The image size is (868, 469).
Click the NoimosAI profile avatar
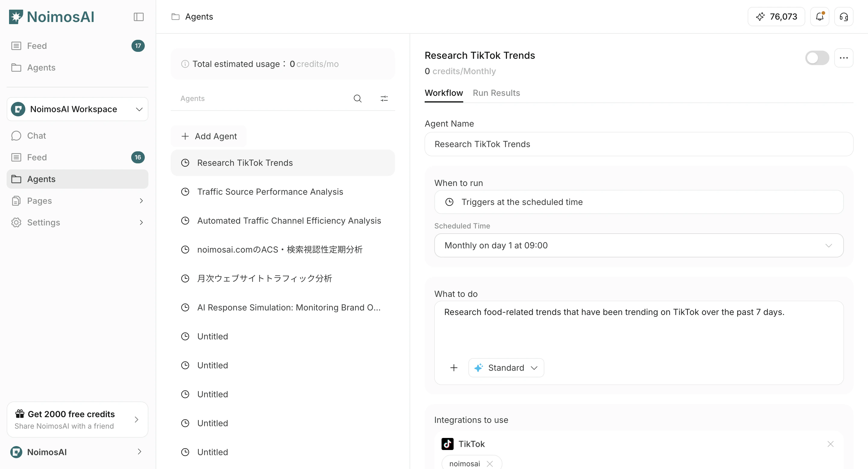[16, 452]
